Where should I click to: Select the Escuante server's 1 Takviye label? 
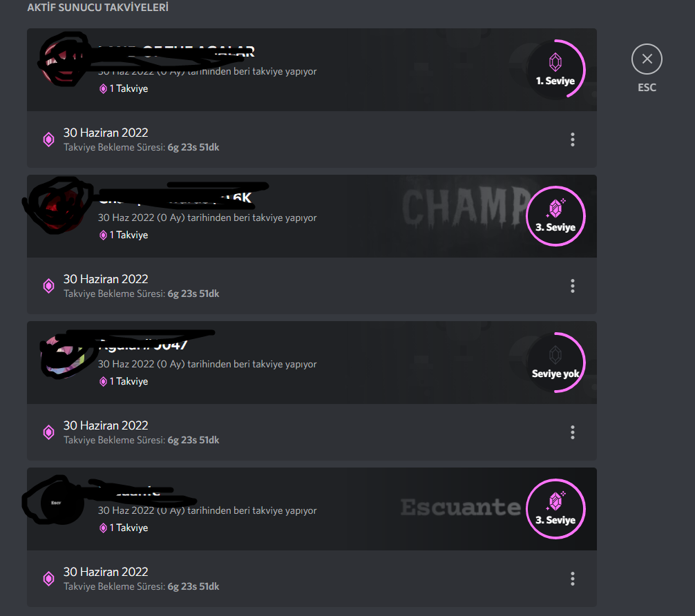click(124, 528)
